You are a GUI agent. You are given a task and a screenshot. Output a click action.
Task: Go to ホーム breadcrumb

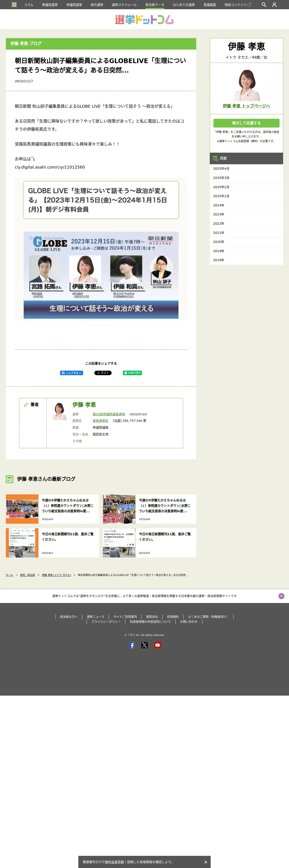[9, 575]
